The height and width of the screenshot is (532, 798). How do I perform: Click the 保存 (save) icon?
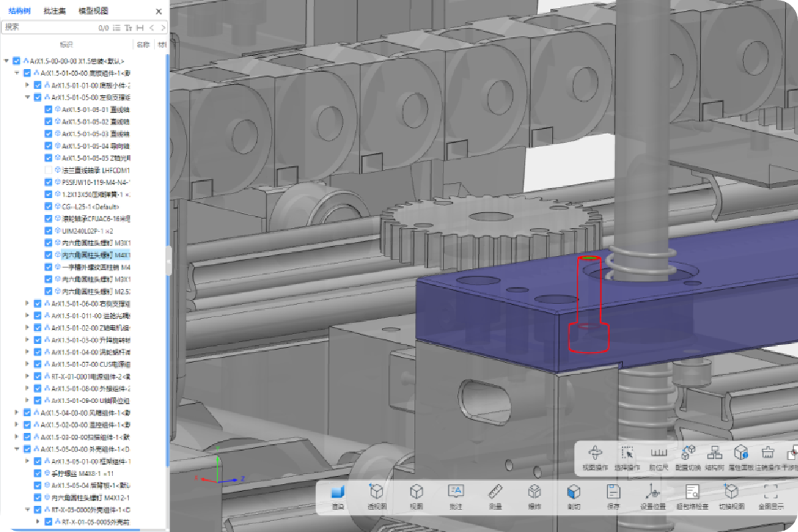[613, 493]
